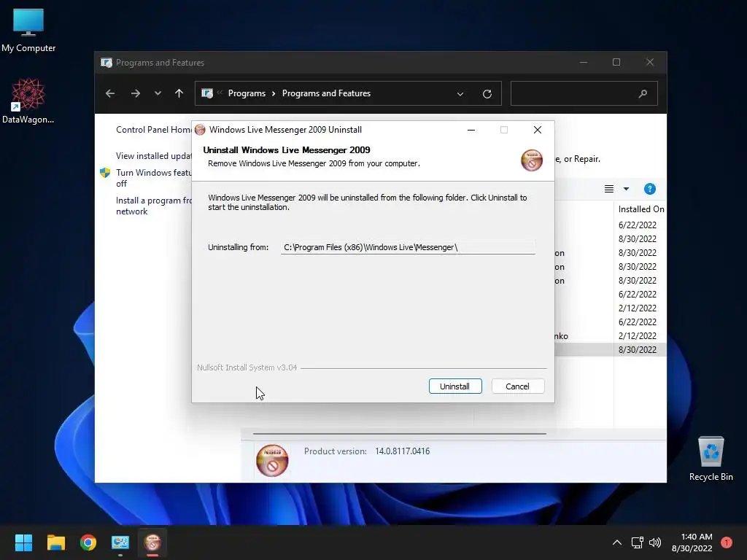Refresh the Programs and Features list
Image resolution: width=747 pixels, height=560 pixels.
tap(487, 94)
